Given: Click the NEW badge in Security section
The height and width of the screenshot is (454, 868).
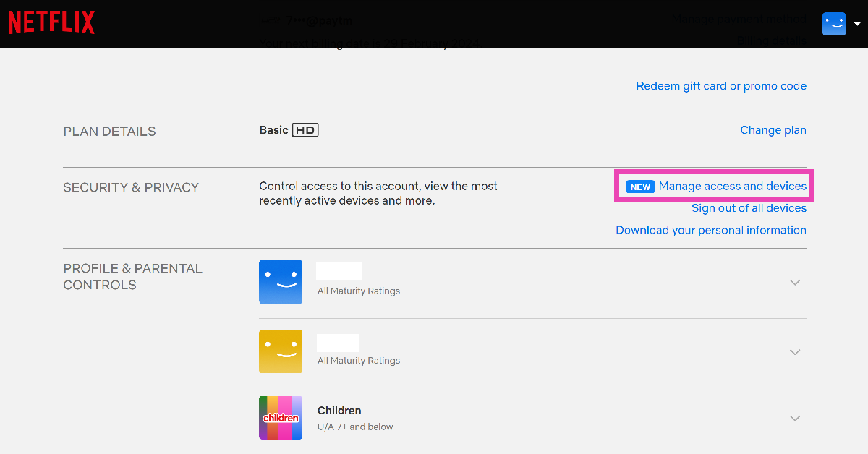Looking at the screenshot, I should click(640, 187).
